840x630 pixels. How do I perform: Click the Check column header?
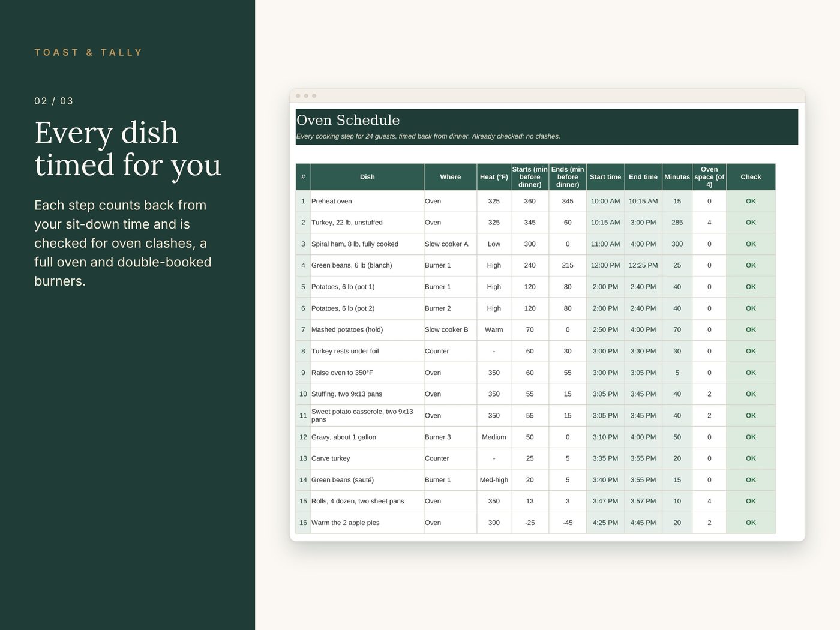coord(751,177)
